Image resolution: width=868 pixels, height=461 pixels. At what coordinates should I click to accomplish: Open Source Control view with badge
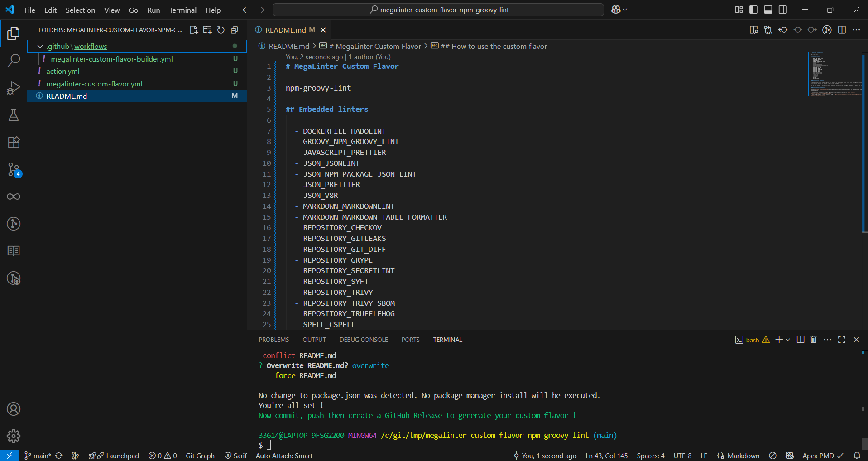pyautogui.click(x=14, y=170)
